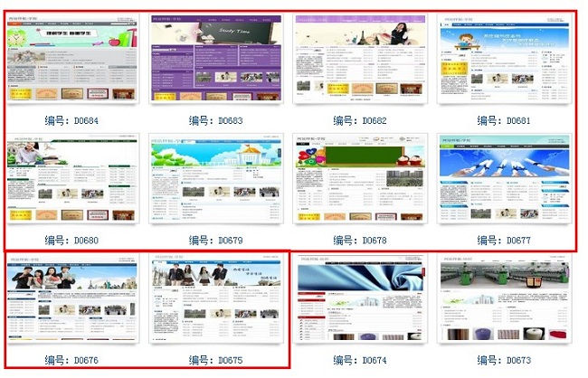Image resolution: width=588 pixels, height=378 pixels.
Task: Choose the blue template thumbnail D0681
Action: [x=504, y=61]
